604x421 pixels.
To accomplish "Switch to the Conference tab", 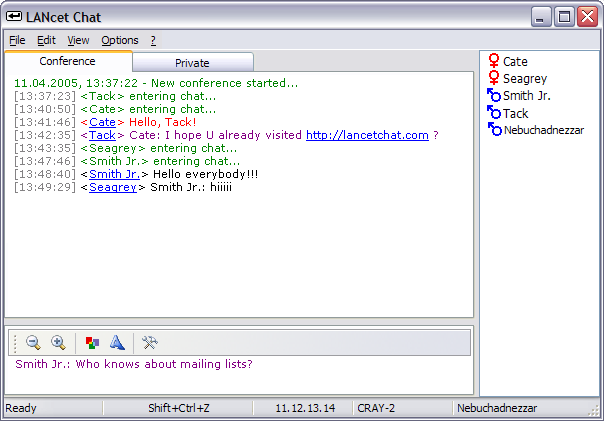I will click(67, 61).
